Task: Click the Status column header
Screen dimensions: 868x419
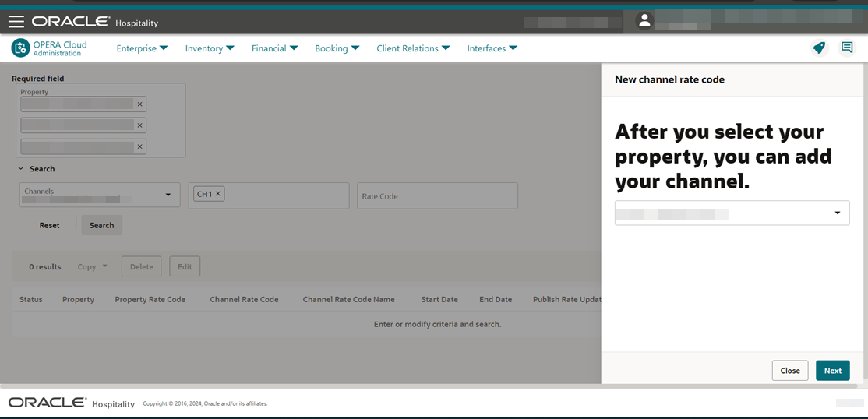Action: (31, 299)
